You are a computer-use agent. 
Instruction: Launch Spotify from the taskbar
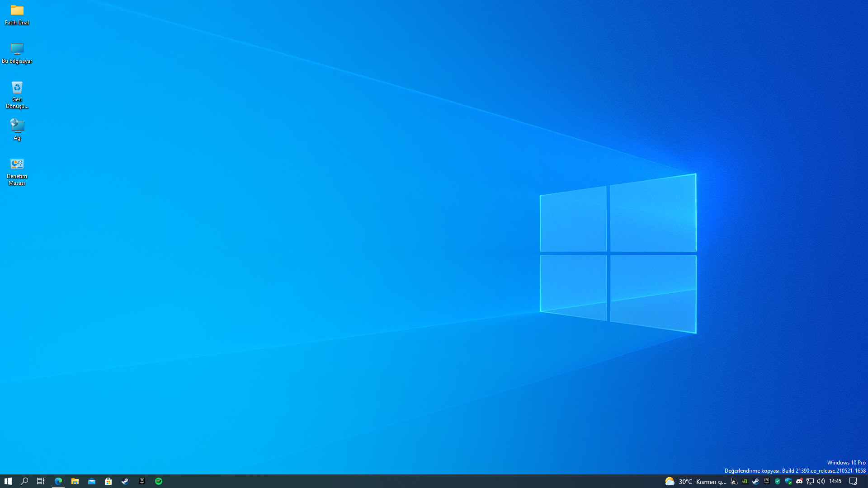pos(159,481)
